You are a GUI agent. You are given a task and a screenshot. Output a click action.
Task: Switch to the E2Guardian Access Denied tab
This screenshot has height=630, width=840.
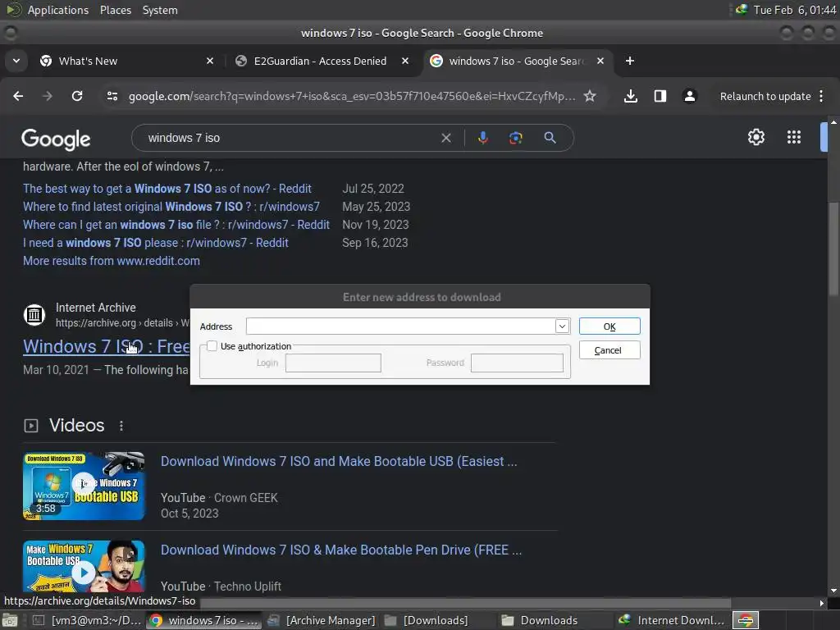pyautogui.click(x=322, y=61)
